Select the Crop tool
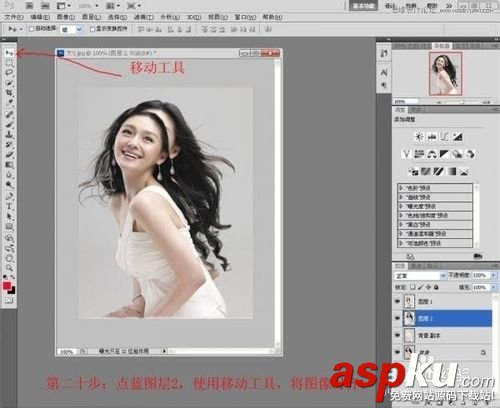Screen dimensions: 500x408 [9, 93]
